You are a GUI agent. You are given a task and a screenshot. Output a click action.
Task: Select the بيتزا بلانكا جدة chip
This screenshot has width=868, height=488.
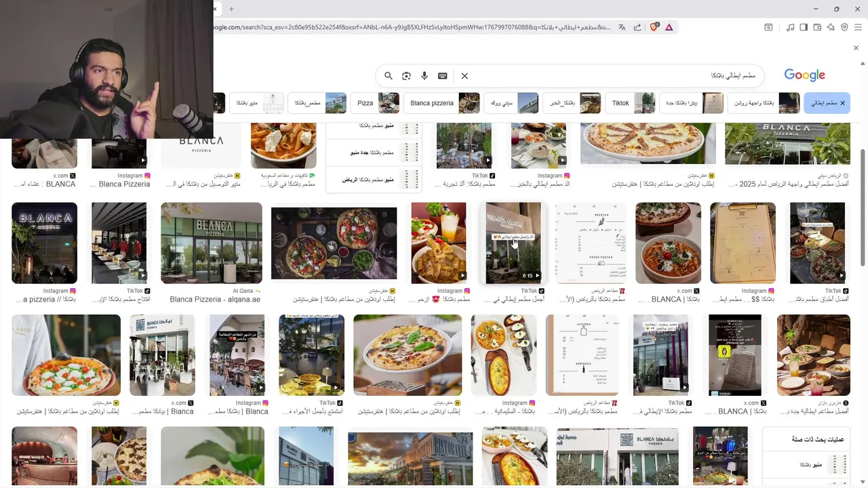691,103
